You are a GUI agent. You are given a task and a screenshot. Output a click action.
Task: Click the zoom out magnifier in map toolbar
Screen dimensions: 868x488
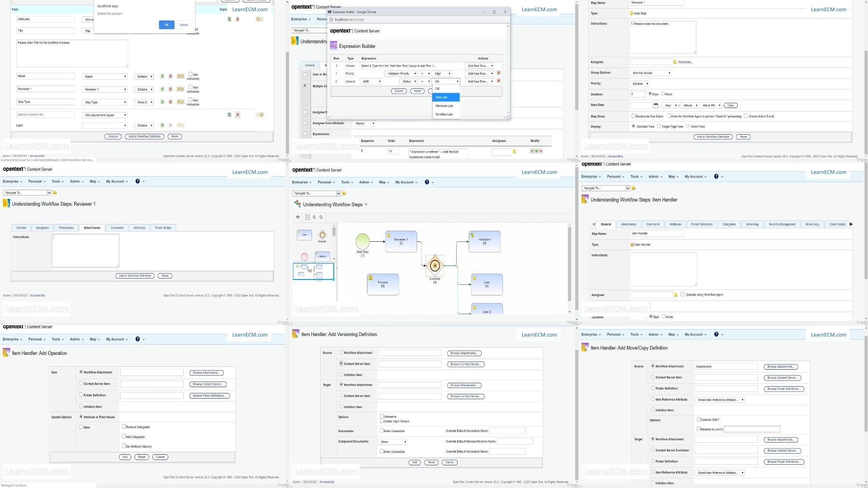[x=321, y=217]
